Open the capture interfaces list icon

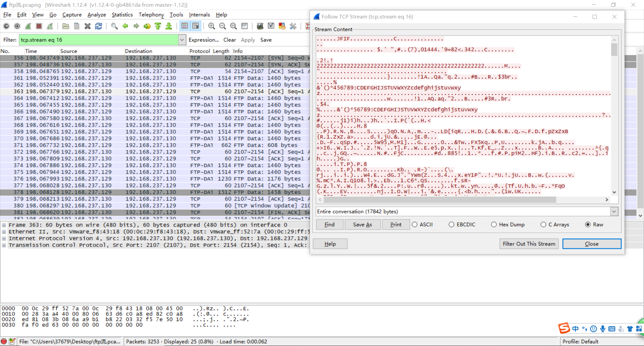pos(6,26)
